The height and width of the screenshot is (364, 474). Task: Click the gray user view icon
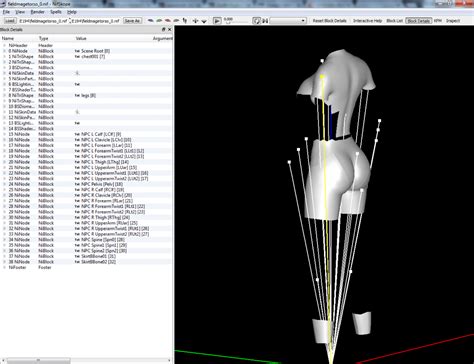[x=176, y=21]
